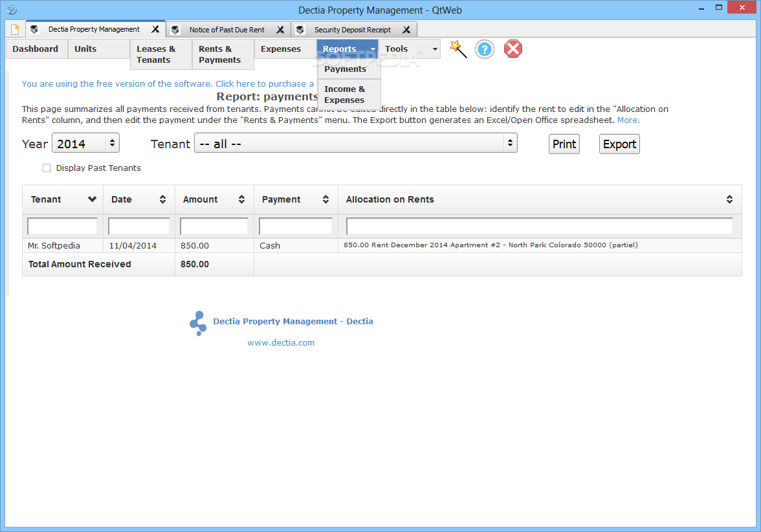
Task: Click the magic wand wizard icon
Action: pyautogui.click(x=458, y=49)
